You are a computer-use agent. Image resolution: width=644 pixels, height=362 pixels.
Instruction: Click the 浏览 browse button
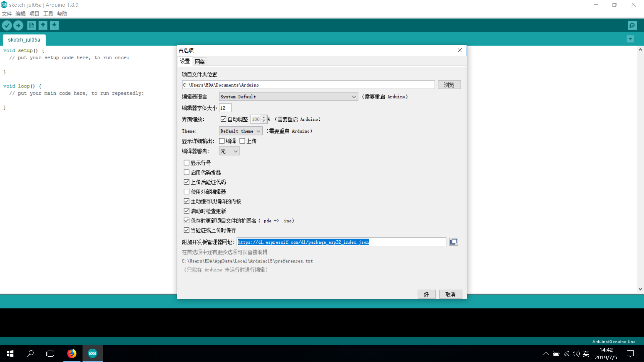tap(449, 85)
